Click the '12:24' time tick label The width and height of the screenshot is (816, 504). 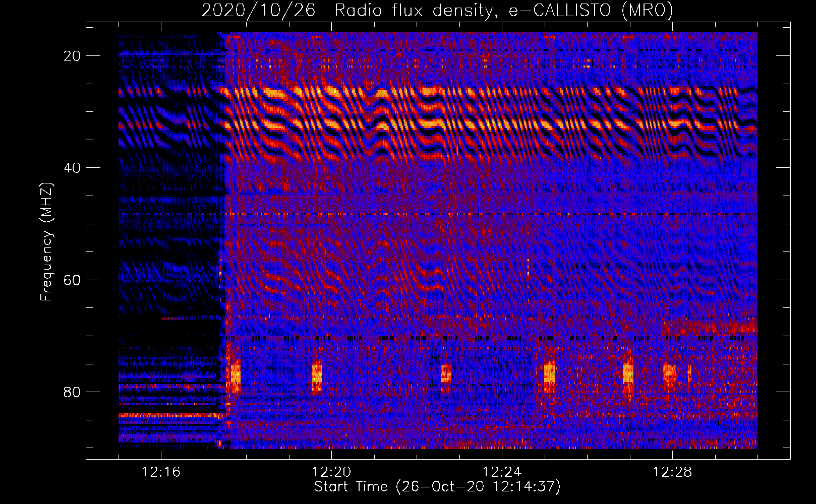coord(502,472)
